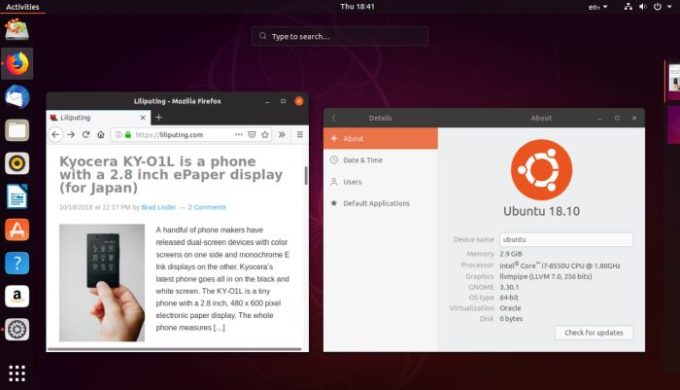The image size is (680, 390).
Task: Open network status icon in top bar
Action: 628,7
